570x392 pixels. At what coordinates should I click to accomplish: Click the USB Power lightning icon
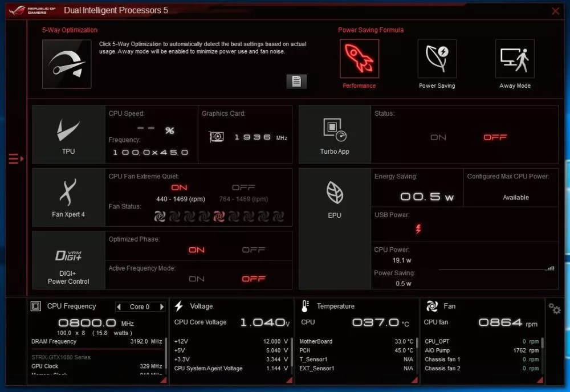419,229
